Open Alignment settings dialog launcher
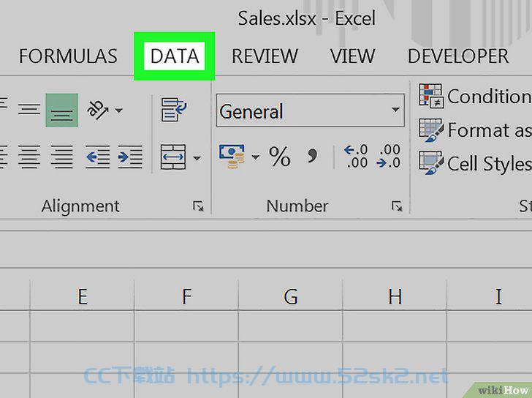The image size is (532, 398). pos(198,206)
